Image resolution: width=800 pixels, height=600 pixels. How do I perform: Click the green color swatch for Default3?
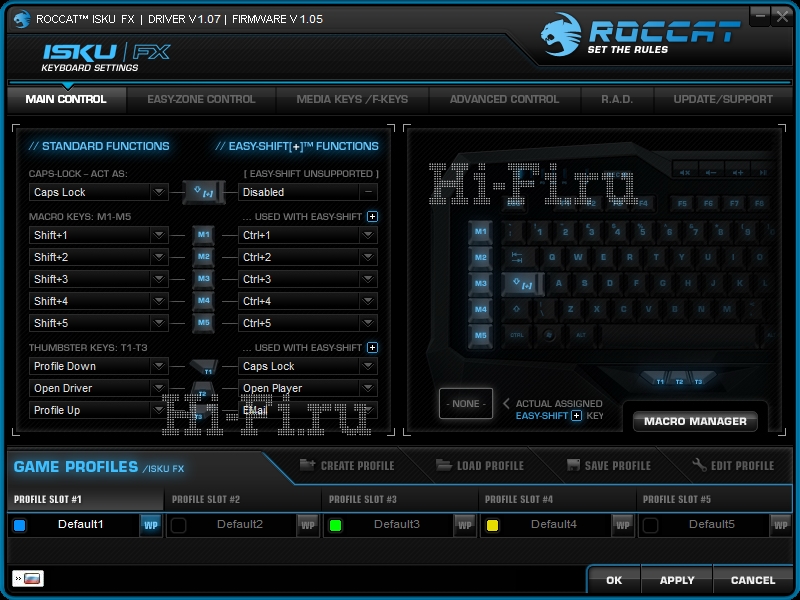pos(335,525)
